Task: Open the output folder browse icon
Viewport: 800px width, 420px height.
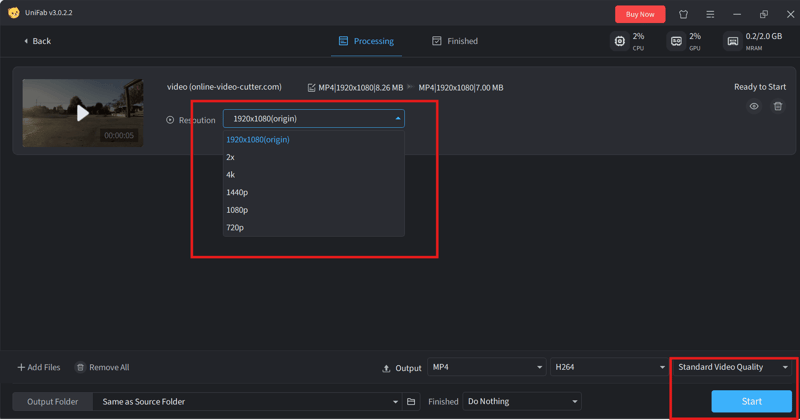Action: [x=411, y=402]
